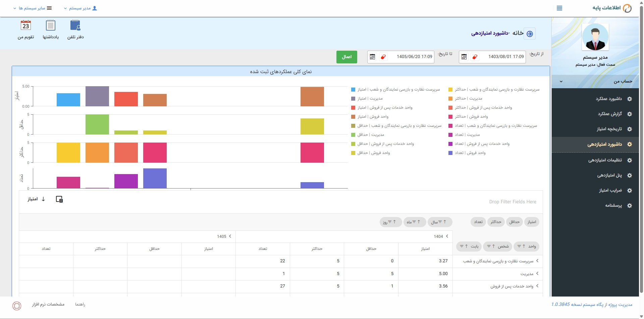This screenshot has height=319, width=644.
Task: Click the lifebuoy support icon in the footer
Action: 17,306
